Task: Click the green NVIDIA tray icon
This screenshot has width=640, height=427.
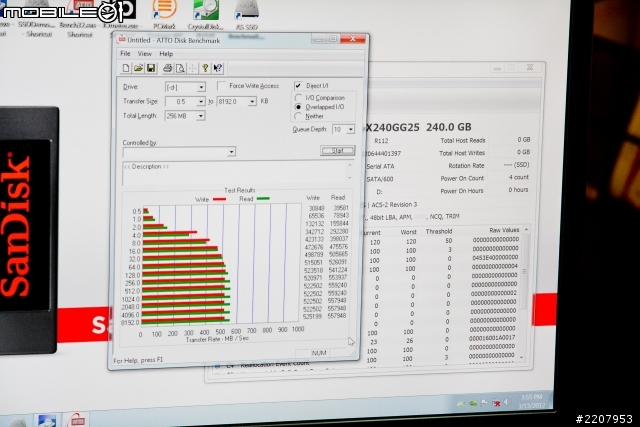Action: point(473,404)
